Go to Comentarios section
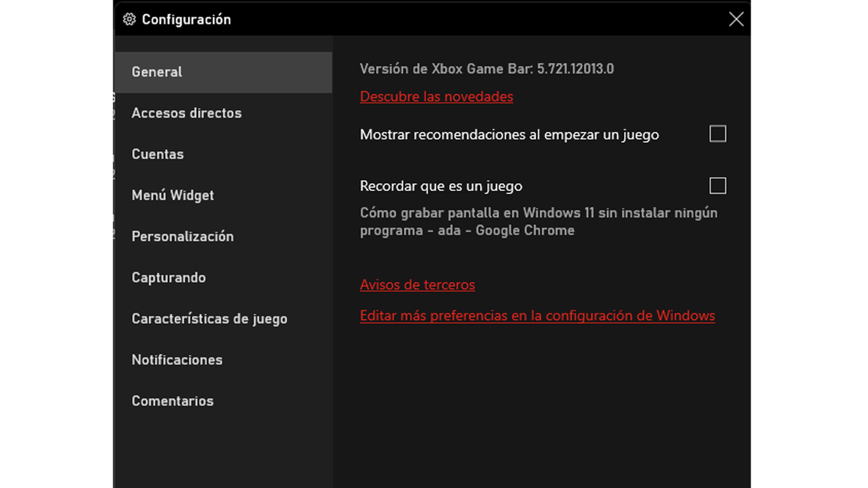 [223, 401]
